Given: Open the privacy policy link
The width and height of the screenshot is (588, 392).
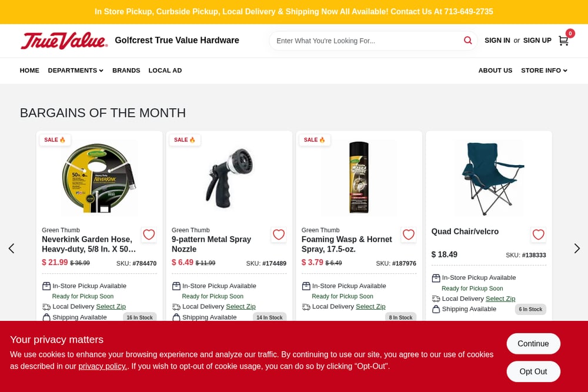Looking at the screenshot, I should 102,366.
